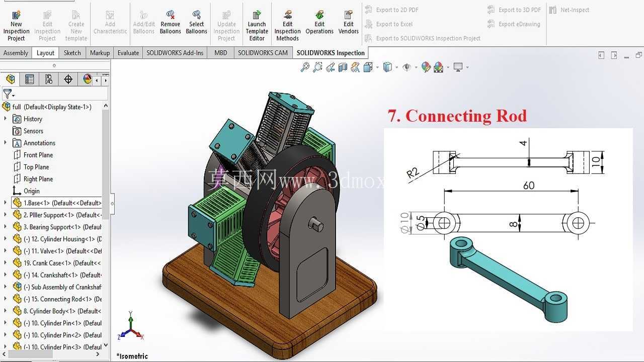Click Remove Balloons tool
This screenshot has width=644, height=362.
pos(171,23)
